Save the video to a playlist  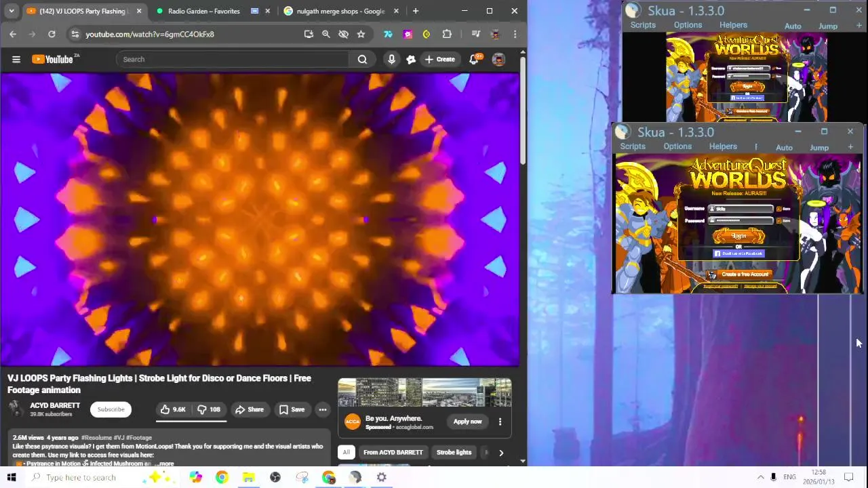[x=292, y=409]
